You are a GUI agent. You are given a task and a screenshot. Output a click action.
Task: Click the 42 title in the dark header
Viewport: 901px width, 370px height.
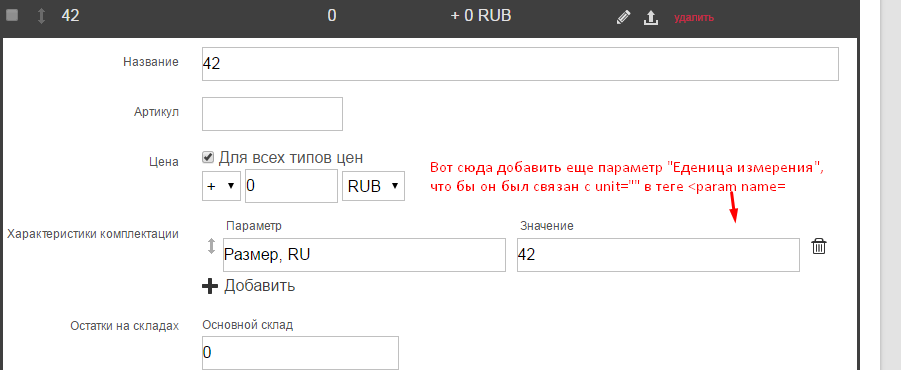pyautogui.click(x=70, y=16)
